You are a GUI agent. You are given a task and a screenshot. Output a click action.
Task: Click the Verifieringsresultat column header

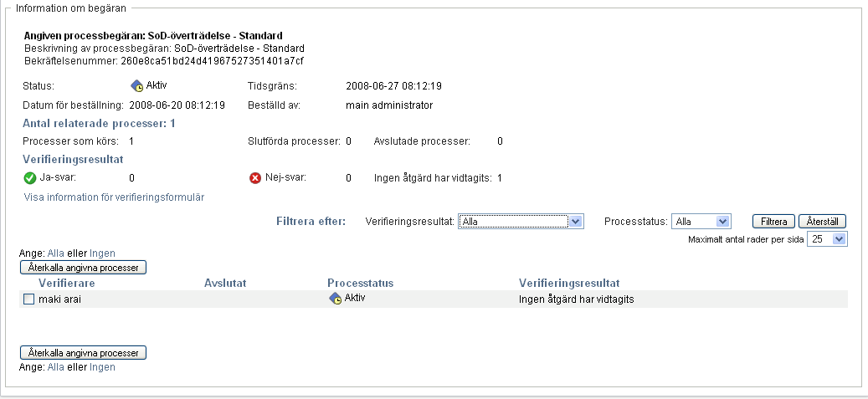(575, 284)
